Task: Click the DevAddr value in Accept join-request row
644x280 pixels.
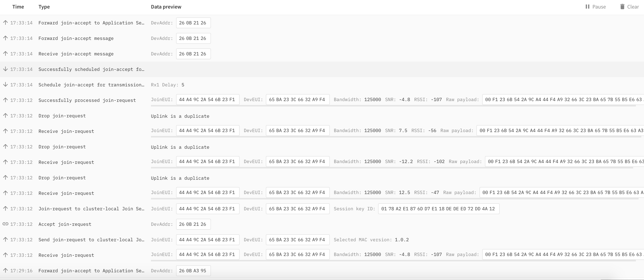Action: (x=193, y=224)
